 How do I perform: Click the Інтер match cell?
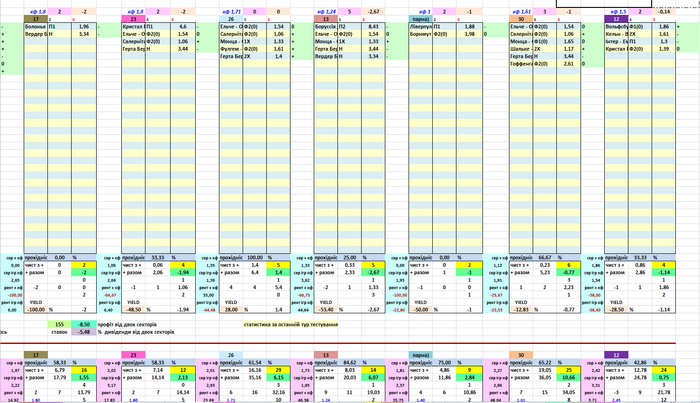617,42
